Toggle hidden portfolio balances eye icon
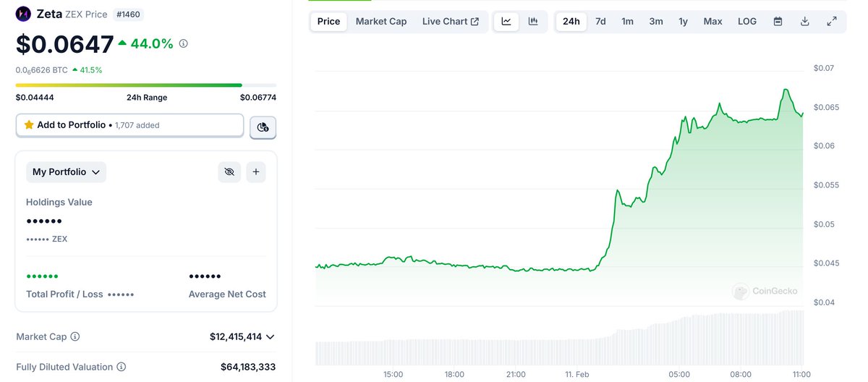Viewport: 868px width, 382px height. 229,172
